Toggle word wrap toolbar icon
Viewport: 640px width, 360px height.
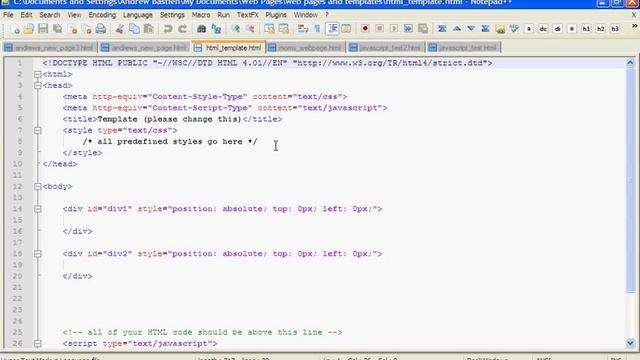(x=303, y=29)
